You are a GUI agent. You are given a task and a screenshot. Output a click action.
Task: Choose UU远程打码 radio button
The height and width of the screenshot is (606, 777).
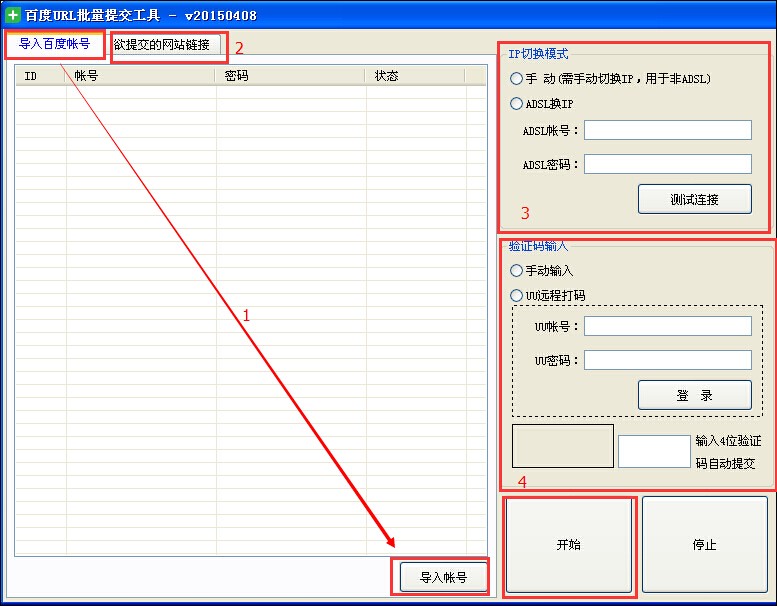point(516,295)
